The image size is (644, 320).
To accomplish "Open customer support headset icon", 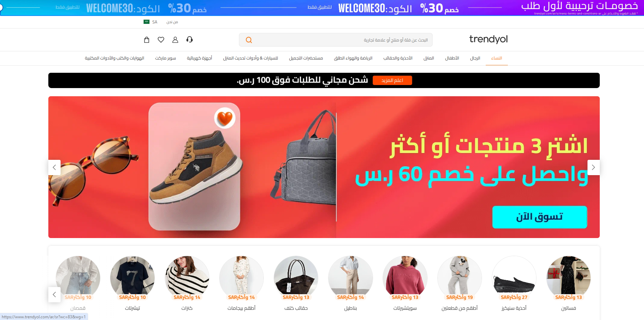I will click(190, 40).
